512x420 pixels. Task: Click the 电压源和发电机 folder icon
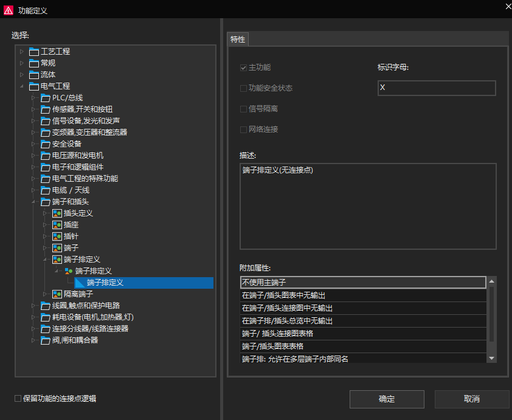click(x=46, y=156)
